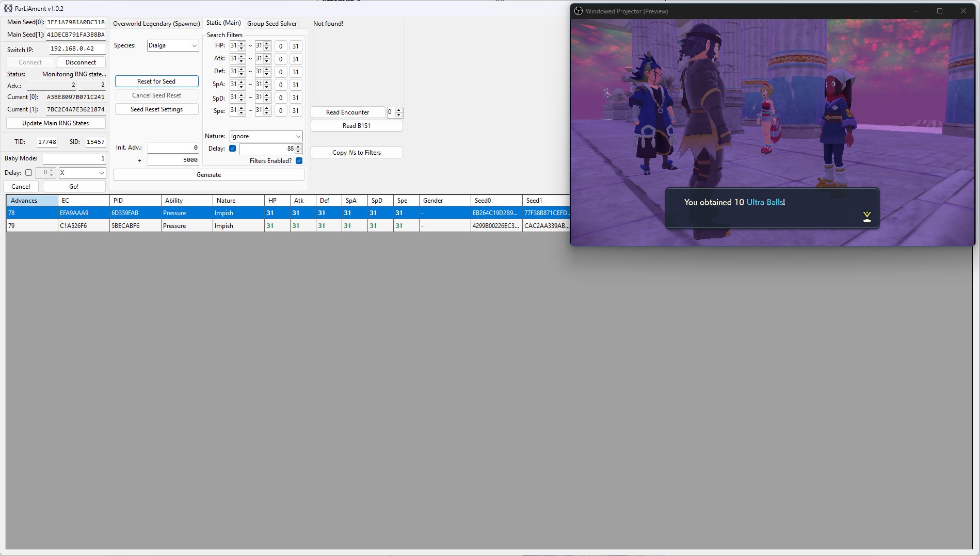
Task: Click the Current [0] field A3BE8097B071C241
Action: pos(75,97)
